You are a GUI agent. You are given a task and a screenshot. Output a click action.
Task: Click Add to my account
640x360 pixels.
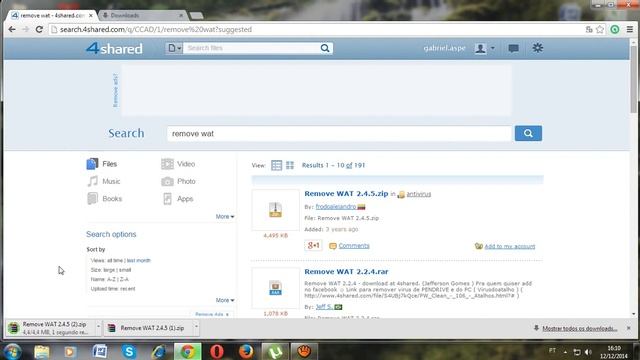509,246
